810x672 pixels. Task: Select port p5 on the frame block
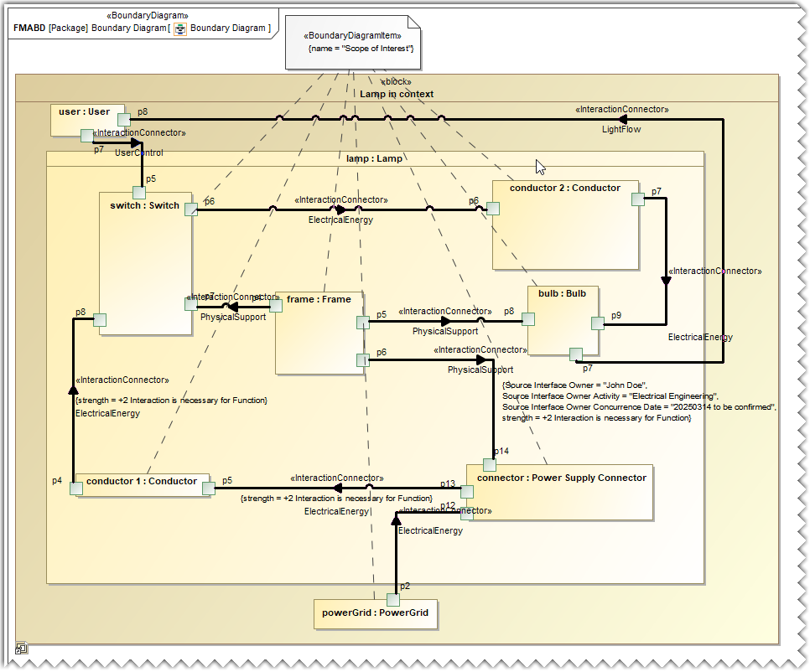[363, 323]
